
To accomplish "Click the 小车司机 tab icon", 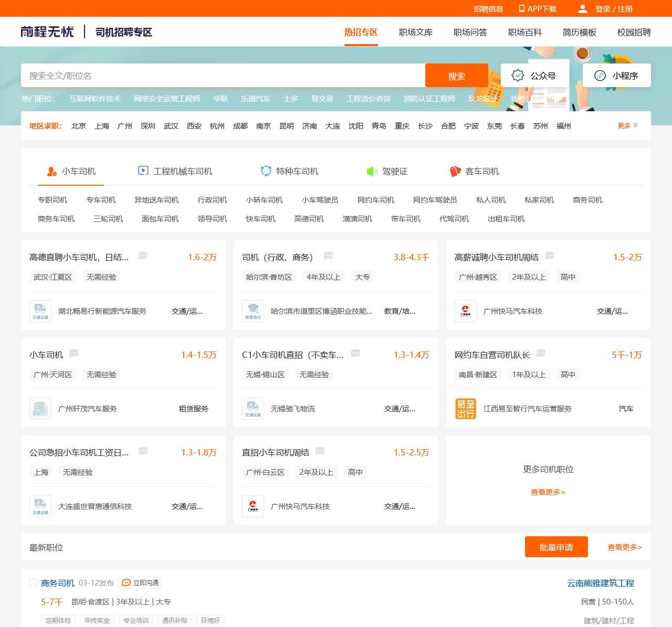I will [x=52, y=171].
